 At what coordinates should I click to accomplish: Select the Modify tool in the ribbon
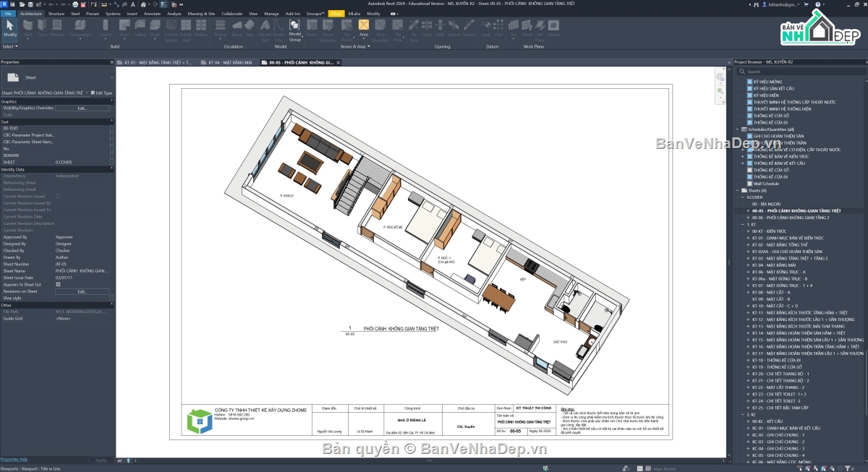click(x=9, y=29)
